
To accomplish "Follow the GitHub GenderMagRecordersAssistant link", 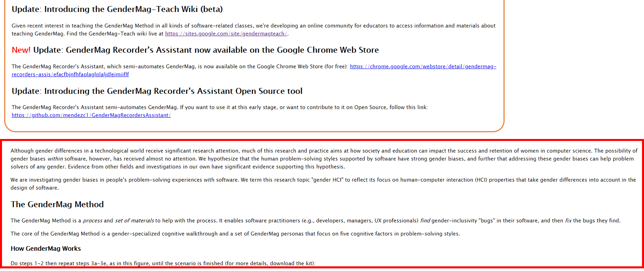I will click(x=91, y=115).
